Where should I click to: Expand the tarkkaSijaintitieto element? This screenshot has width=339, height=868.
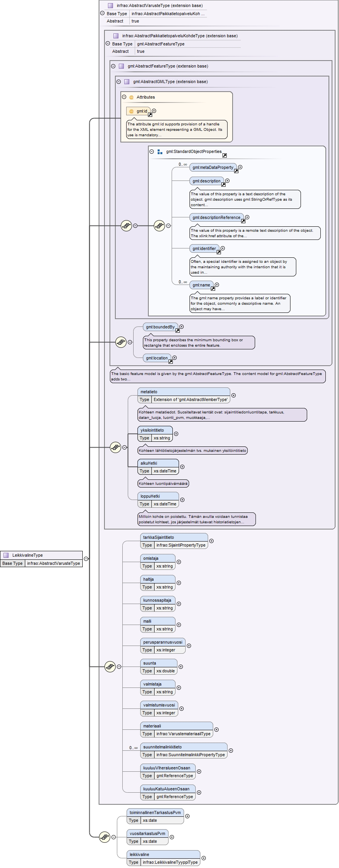tap(212, 541)
